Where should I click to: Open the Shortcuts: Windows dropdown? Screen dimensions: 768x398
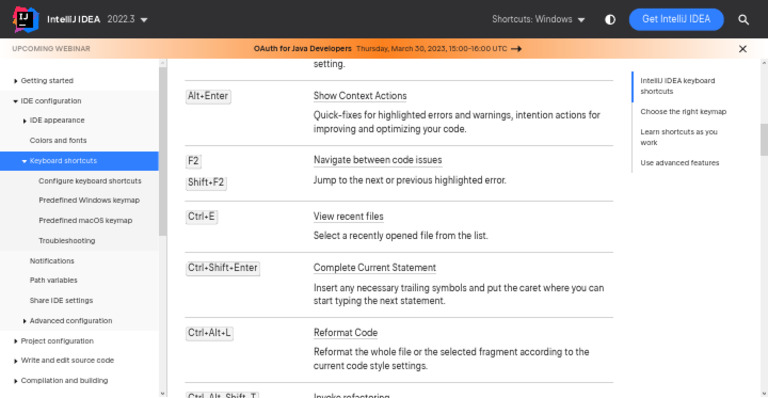pyautogui.click(x=538, y=20)
